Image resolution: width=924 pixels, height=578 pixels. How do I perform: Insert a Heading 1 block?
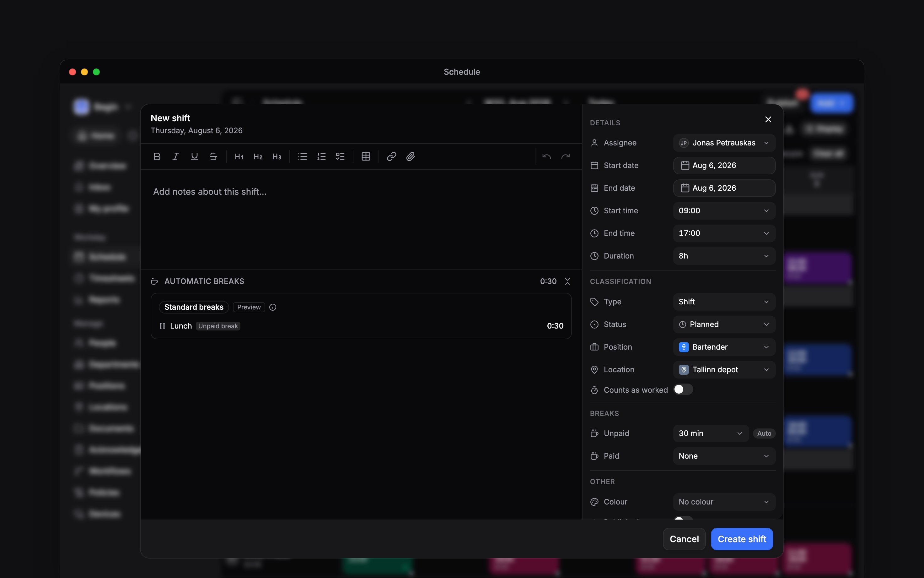[239, 156]
